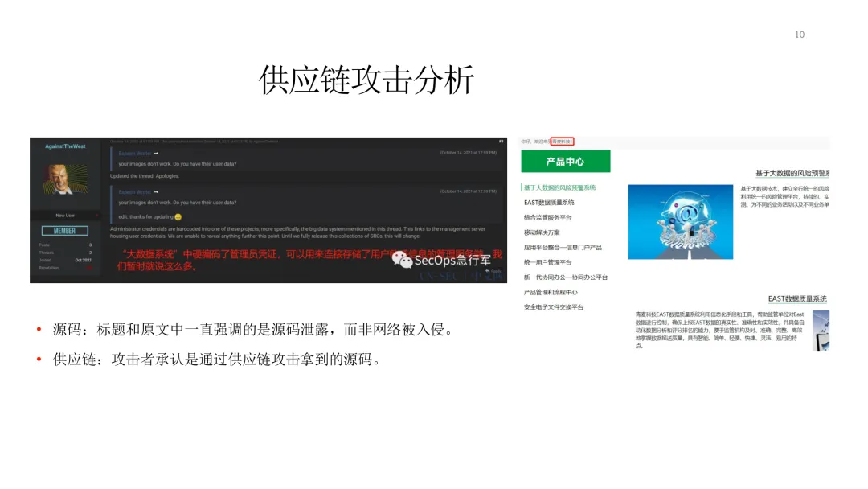Click the Reply button on forum post
Image resolution: width=868 pixels, height=489 pixels.
(x=493, y=271)
